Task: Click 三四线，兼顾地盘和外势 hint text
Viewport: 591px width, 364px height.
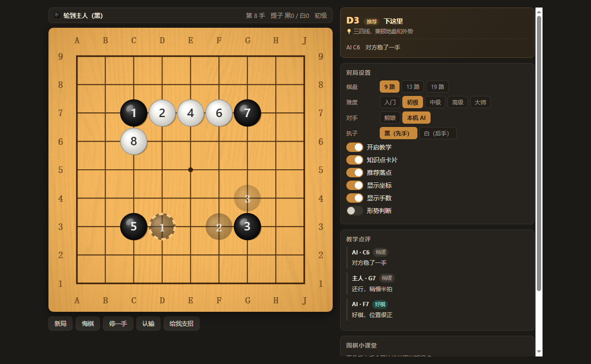Action: 383,31
